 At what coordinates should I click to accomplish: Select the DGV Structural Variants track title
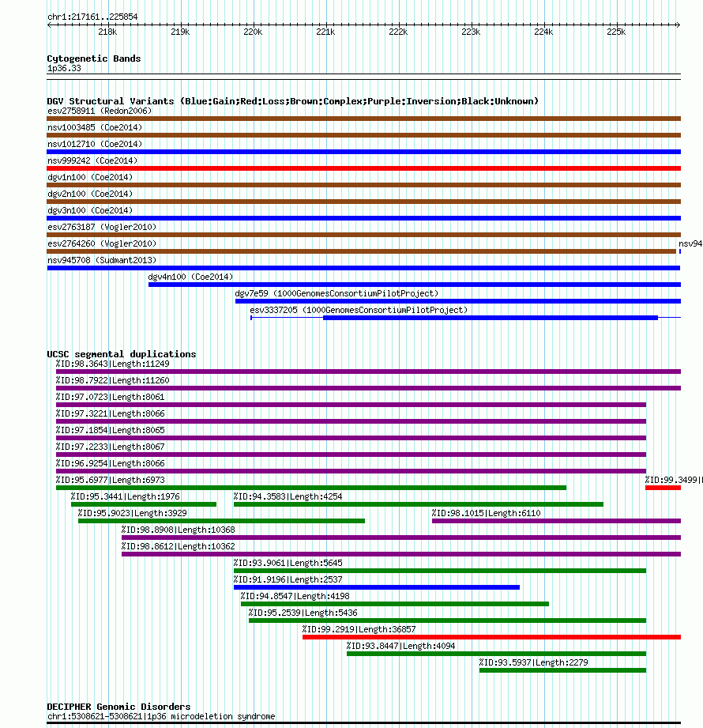click(x=292, y=101)
